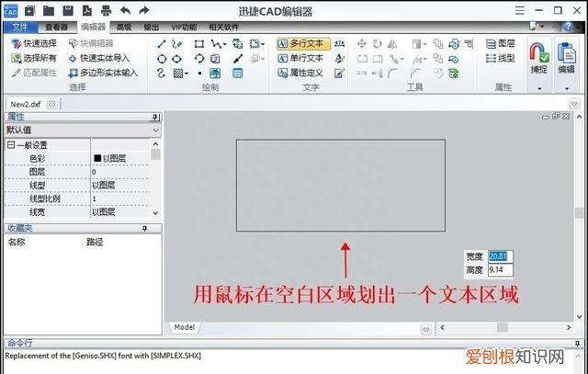Open the text style icon with letter A
588x374 pixels.
(x=339, y=59)
